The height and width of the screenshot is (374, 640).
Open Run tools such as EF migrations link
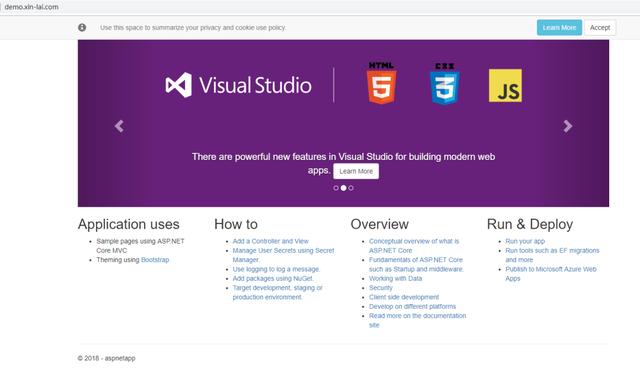tap(552, 255)
